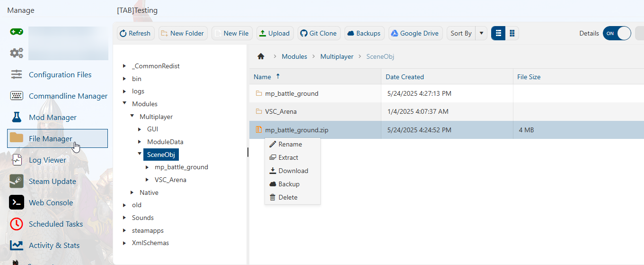This screenshot has height=265, width=644.
Task: Click the mp_battle_ground folder icon in file list
Action: (x=259, y=93)
